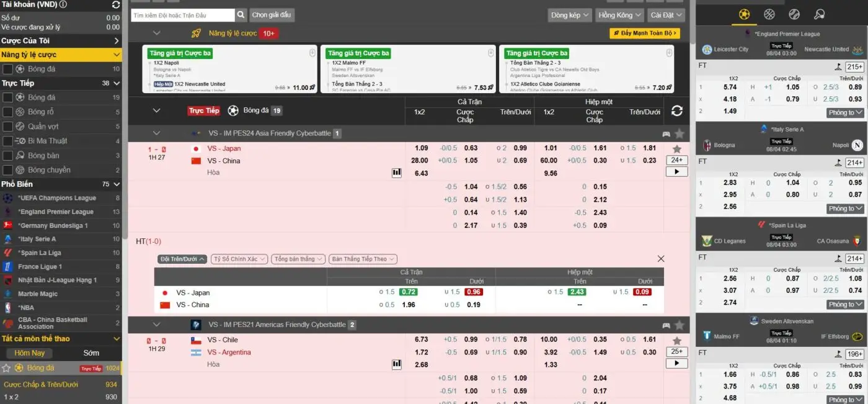Click the team or match search field

click(x=182, y=15)
